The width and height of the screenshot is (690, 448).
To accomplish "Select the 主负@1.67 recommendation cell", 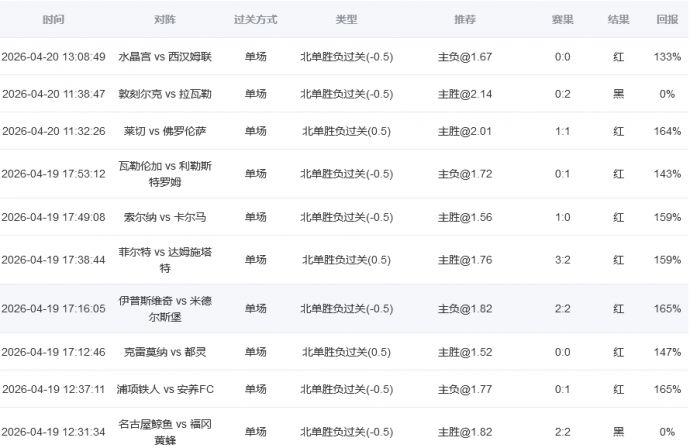I will pyautogui.click(x=465, y=57).
